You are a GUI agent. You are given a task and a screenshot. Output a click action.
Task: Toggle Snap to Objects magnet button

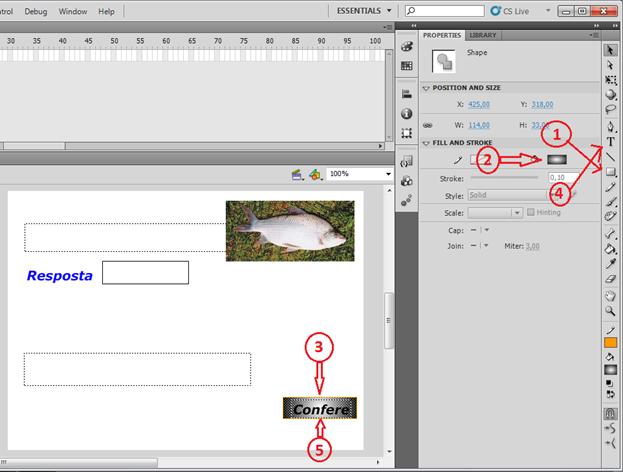coord(610,413)
